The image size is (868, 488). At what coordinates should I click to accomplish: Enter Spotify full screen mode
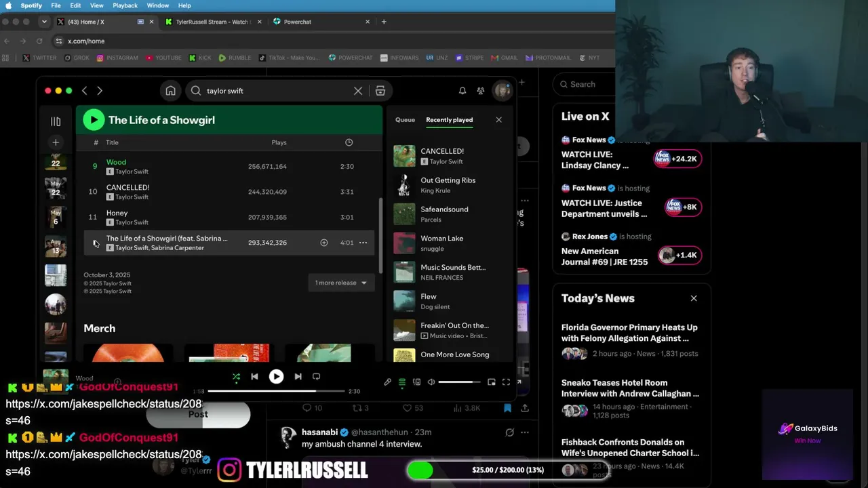pyautogui.click(x=506, y=382)
